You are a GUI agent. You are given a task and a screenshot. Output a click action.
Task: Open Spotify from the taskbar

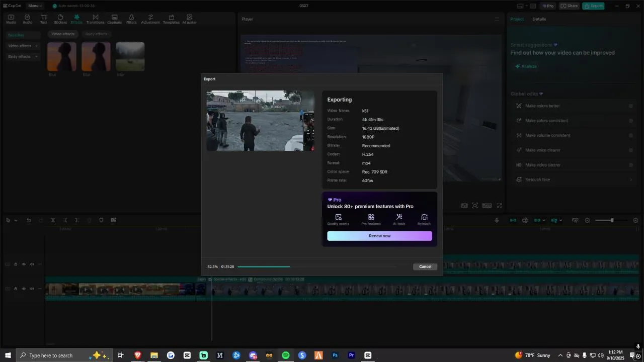point(285,355)
